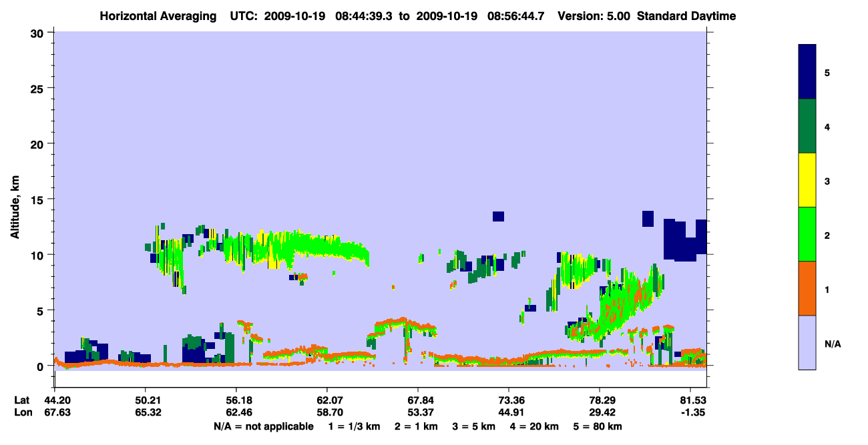This screenshot has width=868, height=445.
Task: Click the altitude tick label 15
Action: click(39, 199)
